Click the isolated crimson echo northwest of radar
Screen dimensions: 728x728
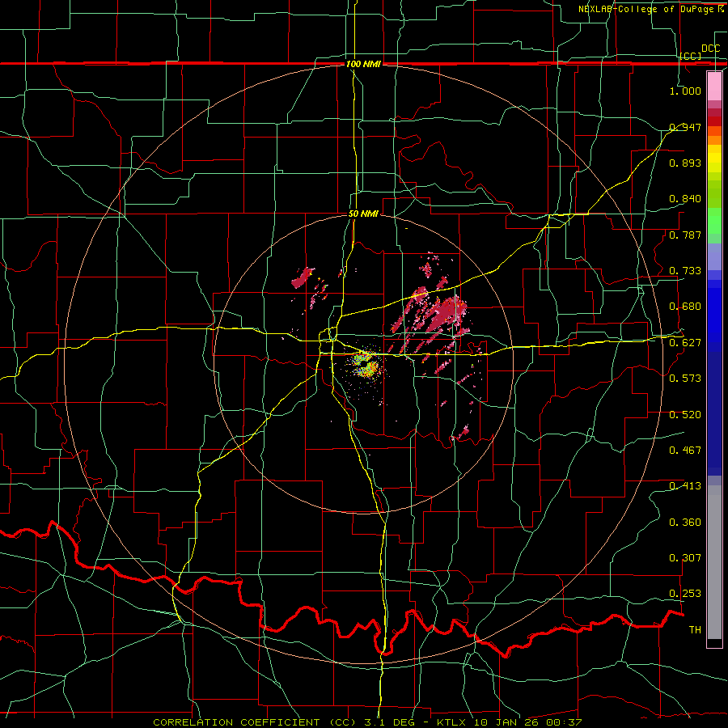point(303,277)
